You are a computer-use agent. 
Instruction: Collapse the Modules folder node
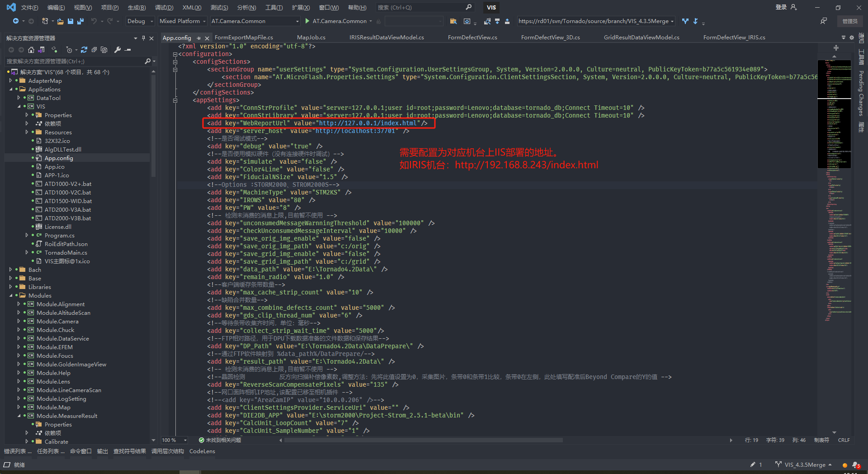coord(11,295)
